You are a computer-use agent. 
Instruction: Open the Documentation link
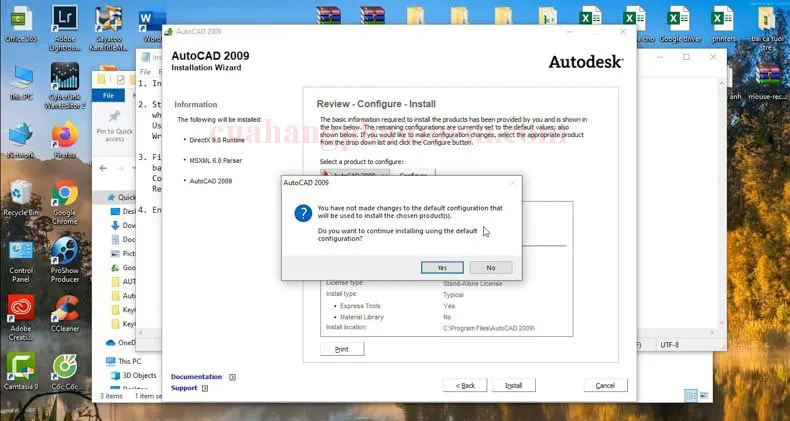[x=196, y=377]
